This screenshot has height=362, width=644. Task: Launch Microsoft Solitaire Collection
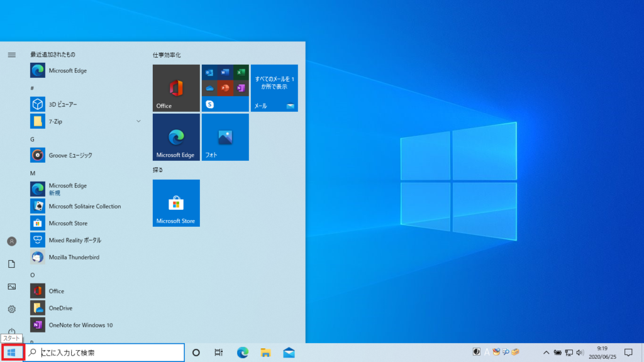(x=86, y=206)
